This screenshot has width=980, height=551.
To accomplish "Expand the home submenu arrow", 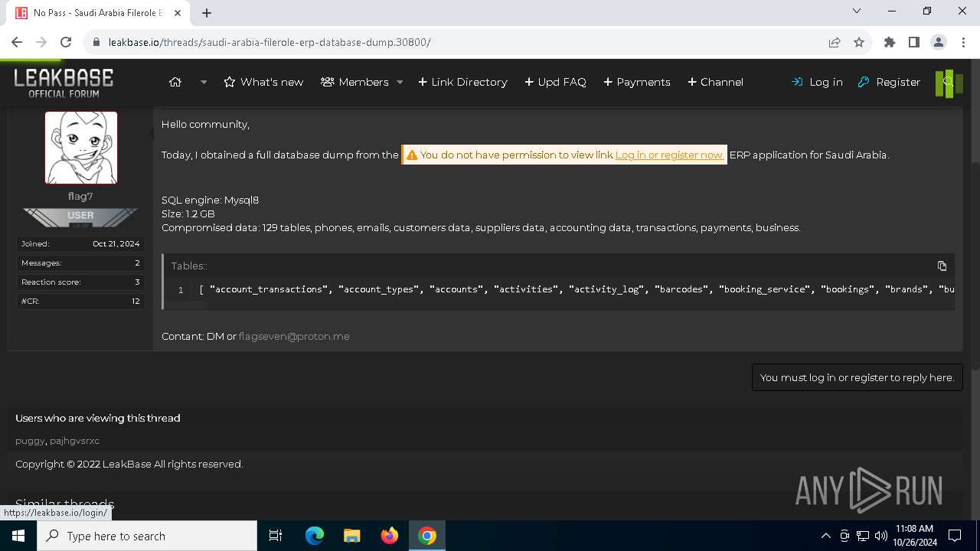I will coord(204,82).
